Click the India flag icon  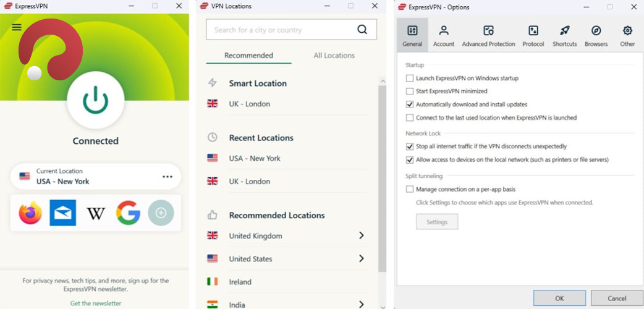pyautogui.click(x=213, y=305)
